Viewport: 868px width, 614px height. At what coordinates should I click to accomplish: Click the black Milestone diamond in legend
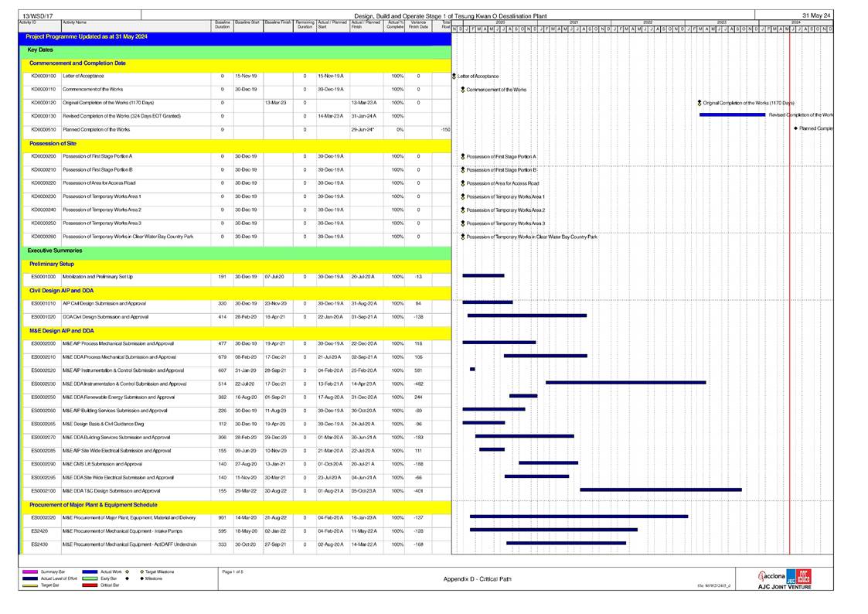click(x=141, y=578)
